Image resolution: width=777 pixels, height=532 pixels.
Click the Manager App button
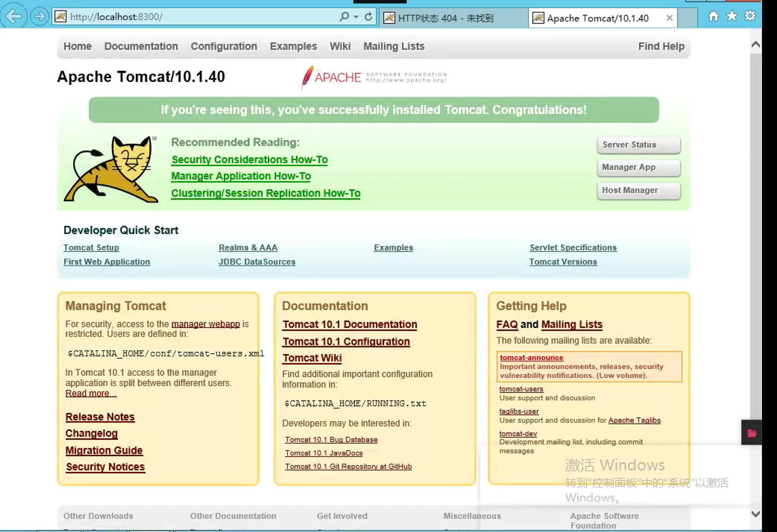(x=638, y=168)
